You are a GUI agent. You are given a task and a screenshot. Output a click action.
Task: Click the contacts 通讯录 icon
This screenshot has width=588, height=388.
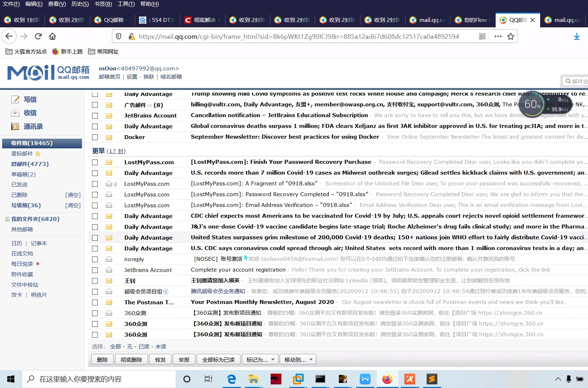(x=15, y=126)
